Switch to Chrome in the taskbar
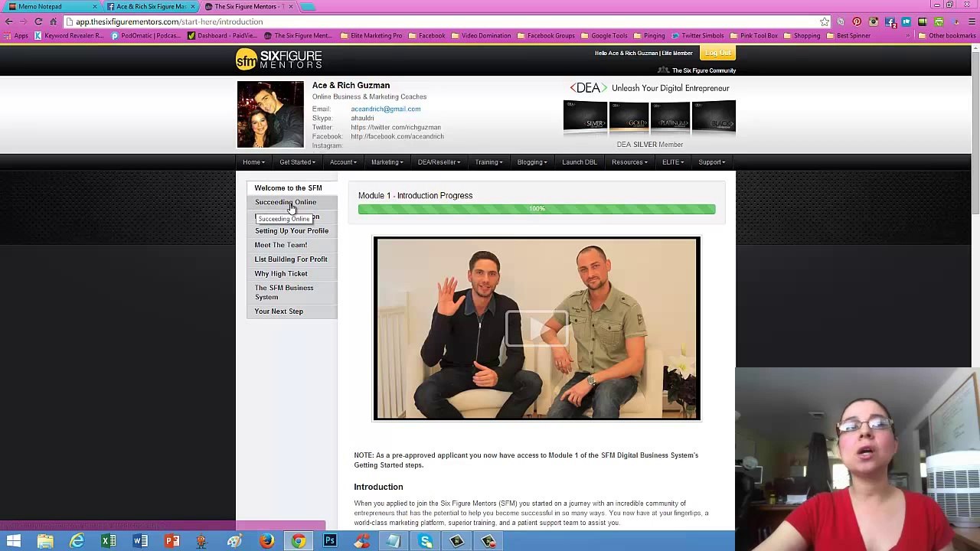This screenshot has width=980, height=551. 299,542
